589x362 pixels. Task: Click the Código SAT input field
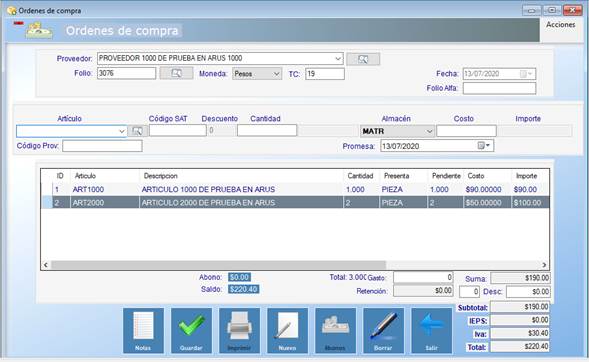[x=178, y=130]
